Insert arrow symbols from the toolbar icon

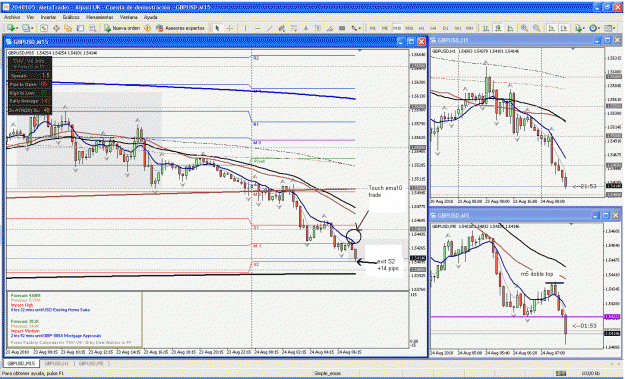point(354,28)
